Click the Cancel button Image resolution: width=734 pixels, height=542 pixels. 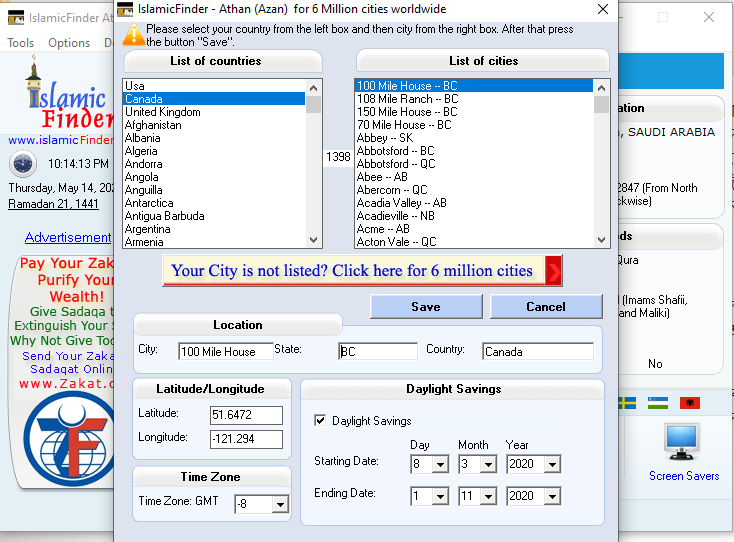coord(546,307)
